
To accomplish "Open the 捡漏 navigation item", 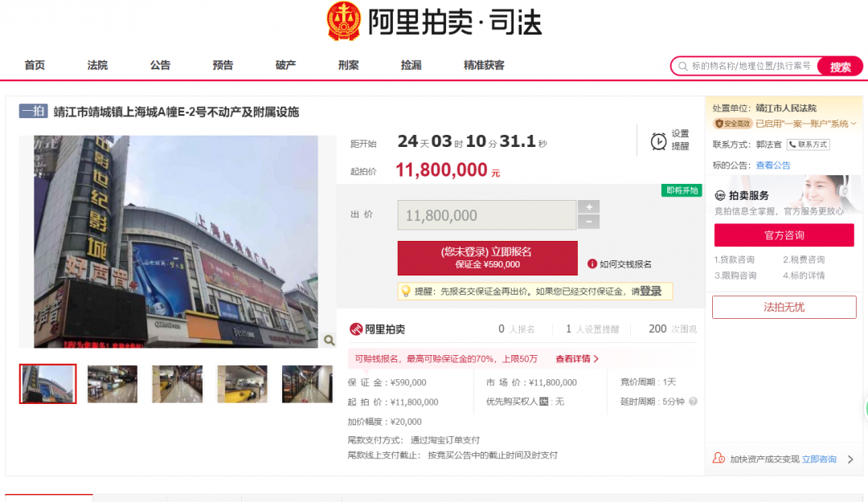I will 411,65.
